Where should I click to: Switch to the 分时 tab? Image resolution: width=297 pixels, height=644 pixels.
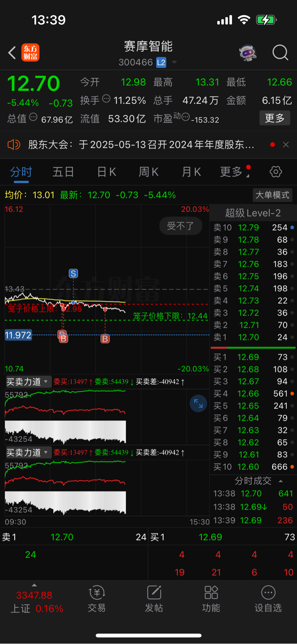click(x=21, y=172)
